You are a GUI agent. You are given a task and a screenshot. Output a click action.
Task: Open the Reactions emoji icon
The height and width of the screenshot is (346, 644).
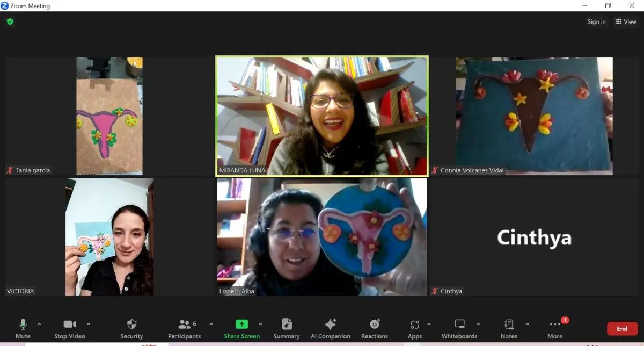pos(375,324)
